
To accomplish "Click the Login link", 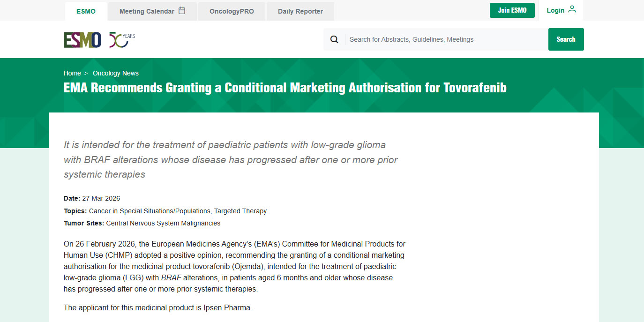I will pyautogui.click(x=555, y=10).
